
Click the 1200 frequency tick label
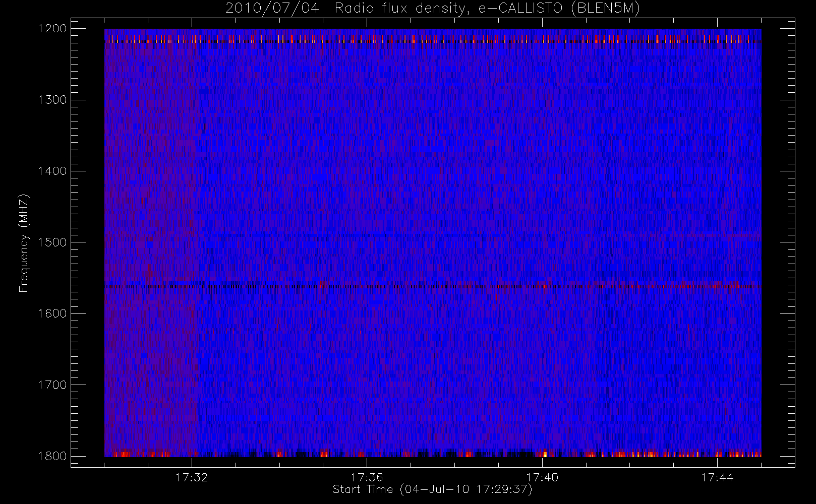(52, 29)
